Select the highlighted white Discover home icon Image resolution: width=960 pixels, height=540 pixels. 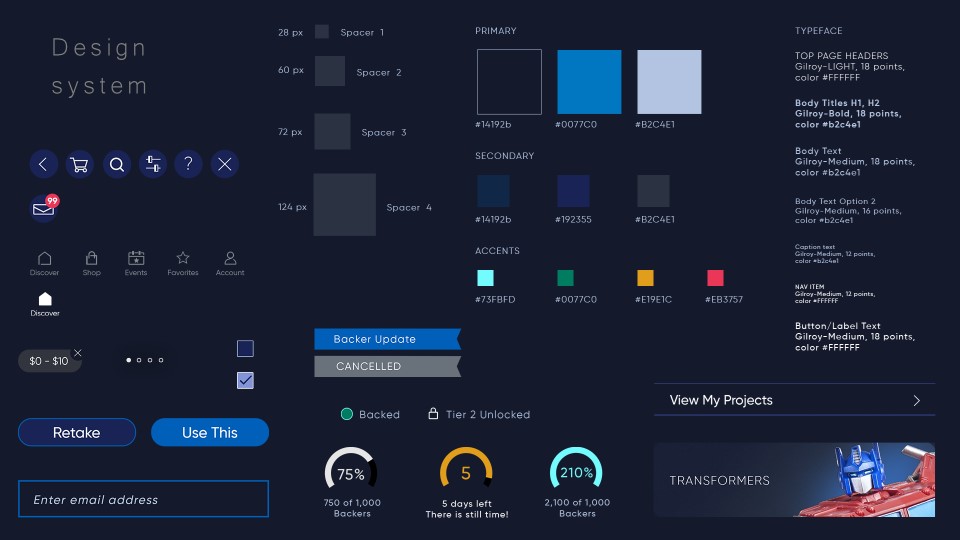click(45, 299)
